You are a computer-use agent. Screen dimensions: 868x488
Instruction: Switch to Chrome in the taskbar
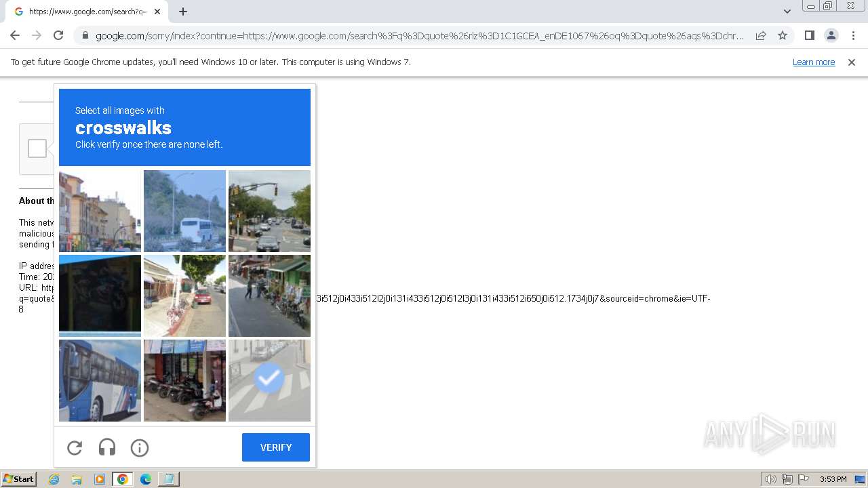tap(123, 479)
